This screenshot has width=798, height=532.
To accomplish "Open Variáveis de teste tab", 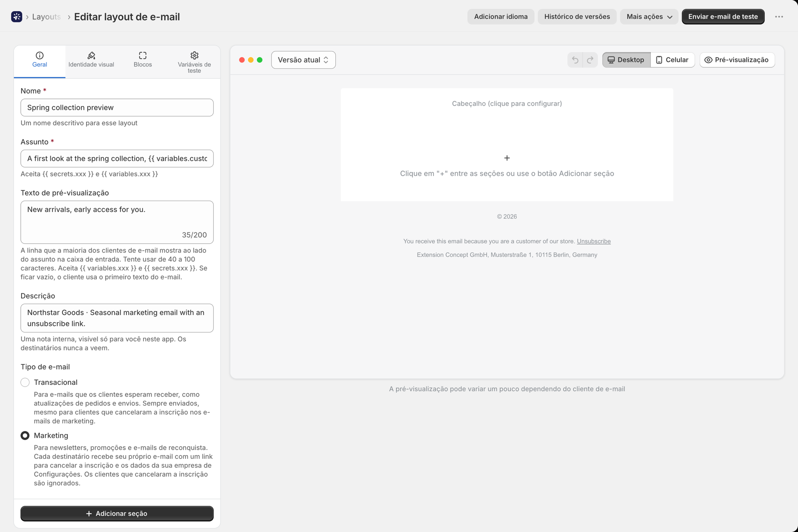I will [194, 62].
